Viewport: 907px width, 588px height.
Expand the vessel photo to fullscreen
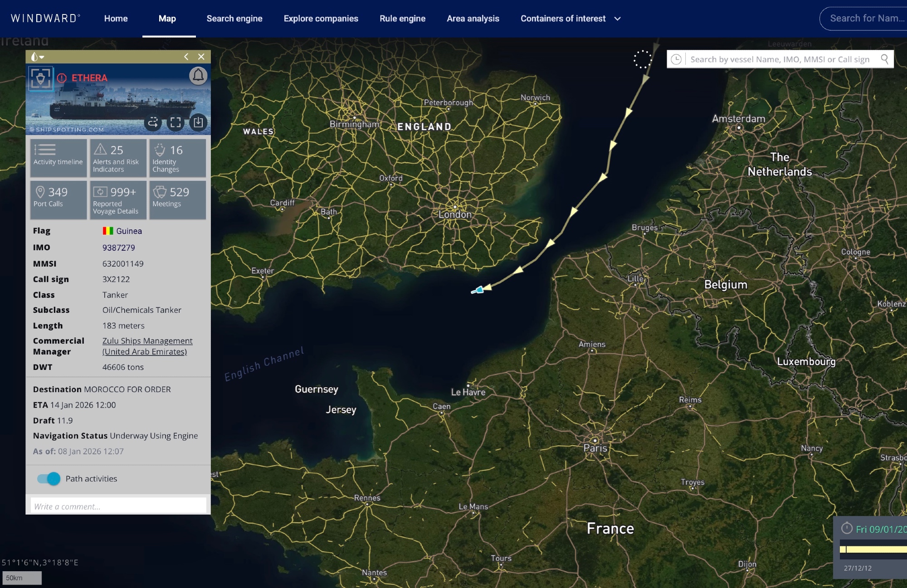pos(176,122)
